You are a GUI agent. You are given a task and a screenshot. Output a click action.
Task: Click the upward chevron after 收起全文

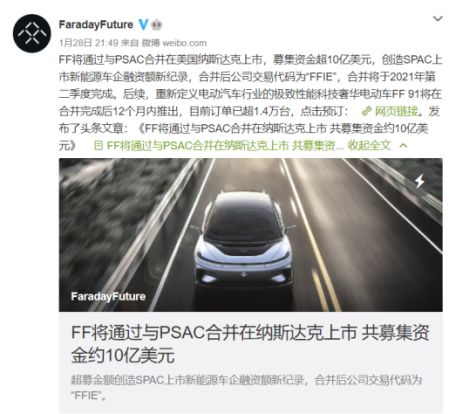click(403, 146)
